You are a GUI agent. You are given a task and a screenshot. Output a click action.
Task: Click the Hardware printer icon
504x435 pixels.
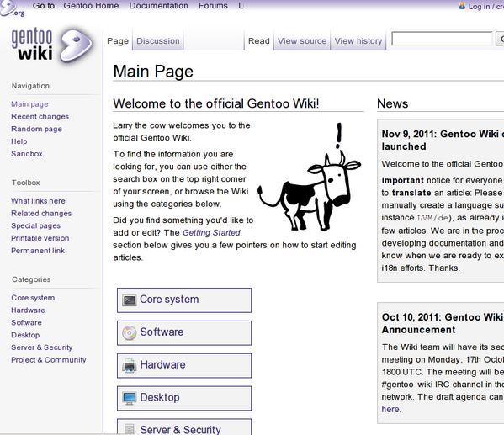[130, 366]
